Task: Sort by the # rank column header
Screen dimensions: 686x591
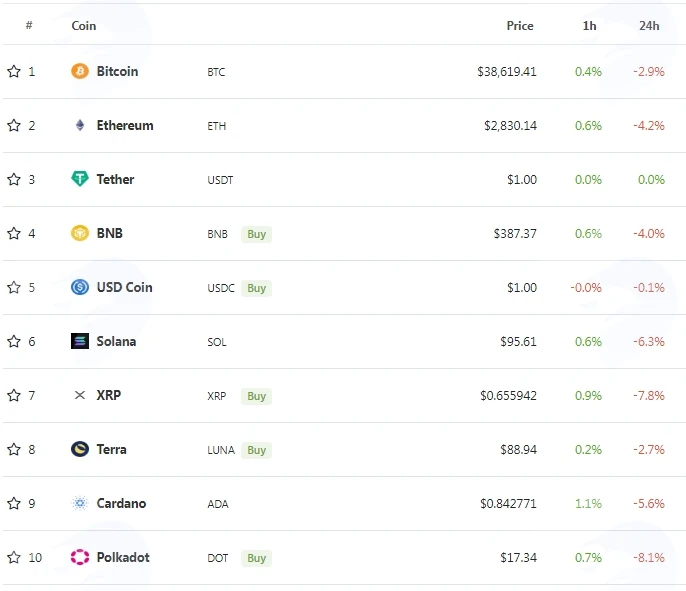Action: 29,25
